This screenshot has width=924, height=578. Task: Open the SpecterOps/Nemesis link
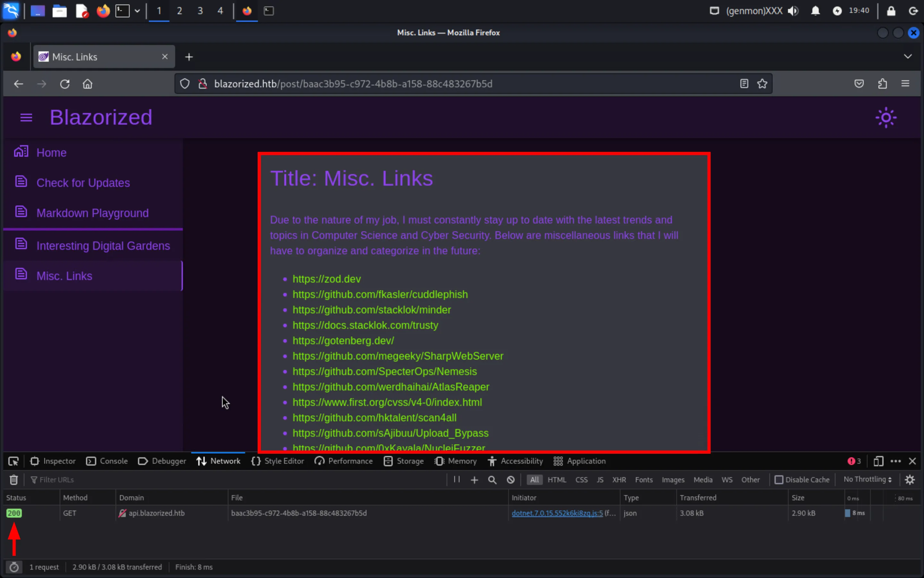tap(384, 371)
